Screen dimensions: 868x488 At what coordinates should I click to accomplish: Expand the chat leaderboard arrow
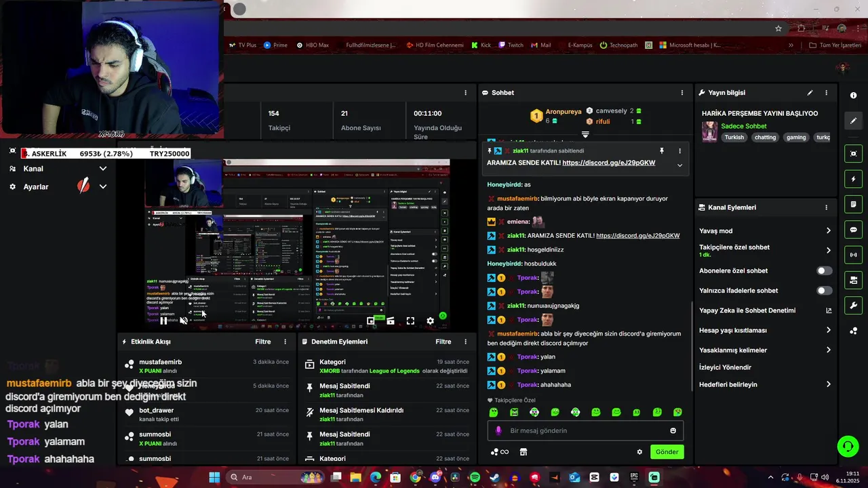click(585, 134)
